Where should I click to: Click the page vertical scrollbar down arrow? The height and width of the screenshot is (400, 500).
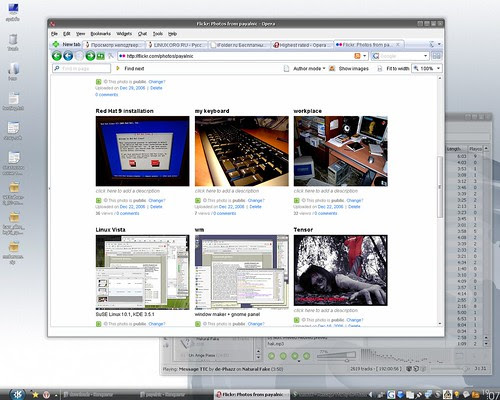(x=440, y=323)
